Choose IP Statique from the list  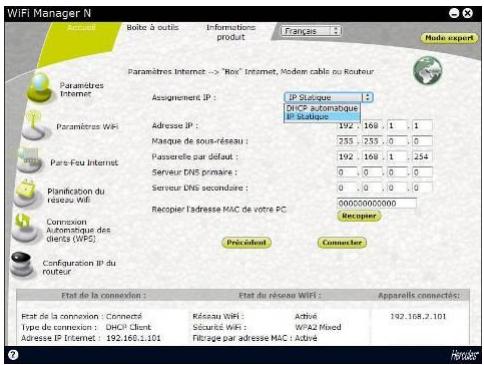pyautogui.click(x=322, y=117)
